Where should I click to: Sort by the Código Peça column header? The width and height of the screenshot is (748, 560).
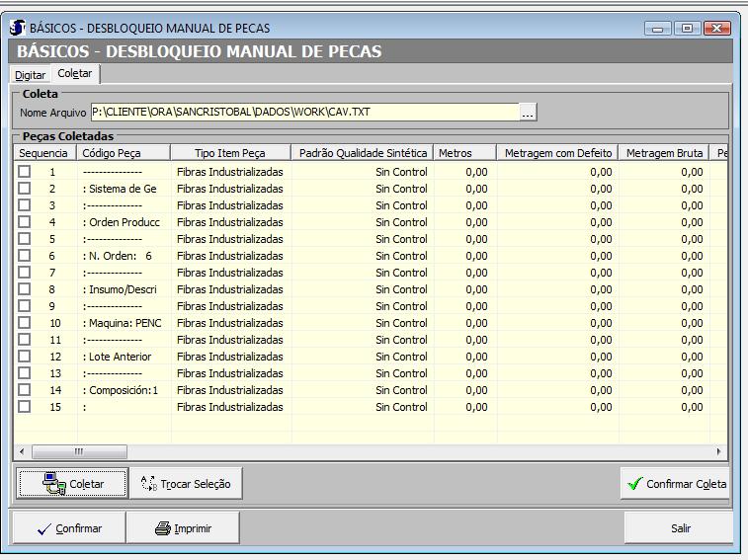coord(123,153)
